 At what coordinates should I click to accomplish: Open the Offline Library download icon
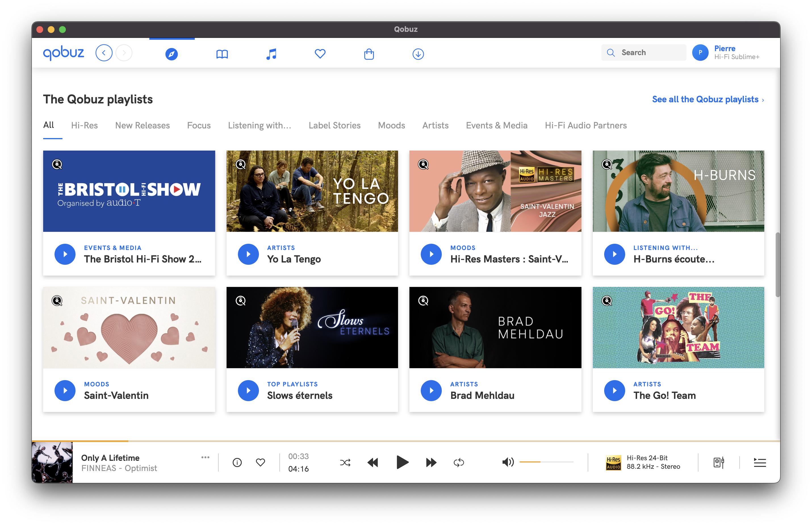click(418, 54)
